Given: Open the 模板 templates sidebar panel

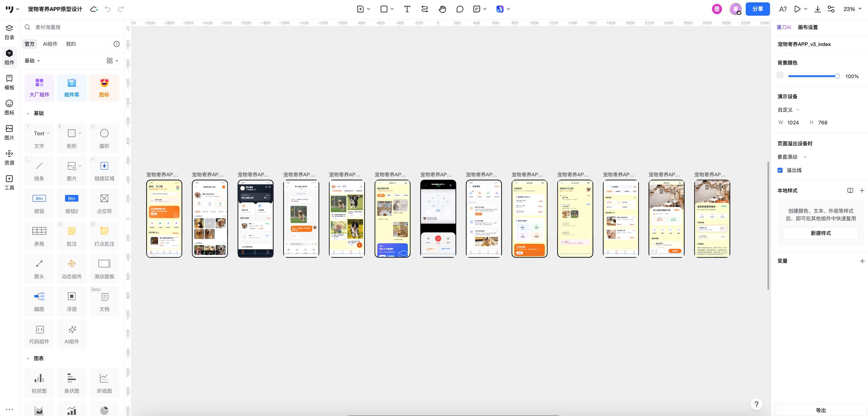Looking at the screenshot, I should point(9,82).
